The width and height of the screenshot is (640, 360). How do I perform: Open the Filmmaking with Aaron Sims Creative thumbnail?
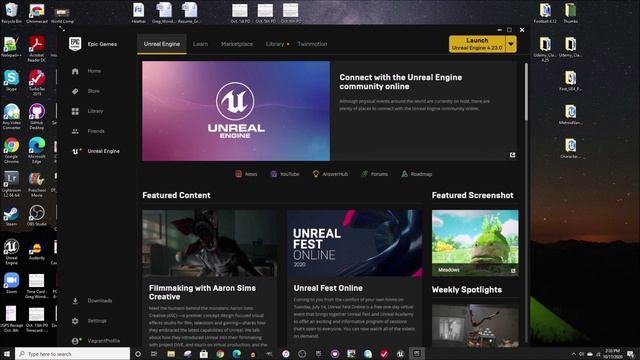(209, 243)
